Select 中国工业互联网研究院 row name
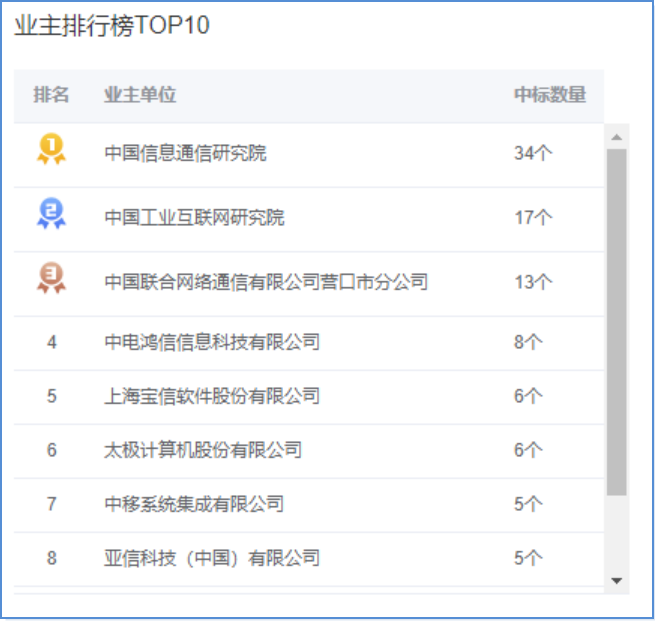 pos(195,218)
